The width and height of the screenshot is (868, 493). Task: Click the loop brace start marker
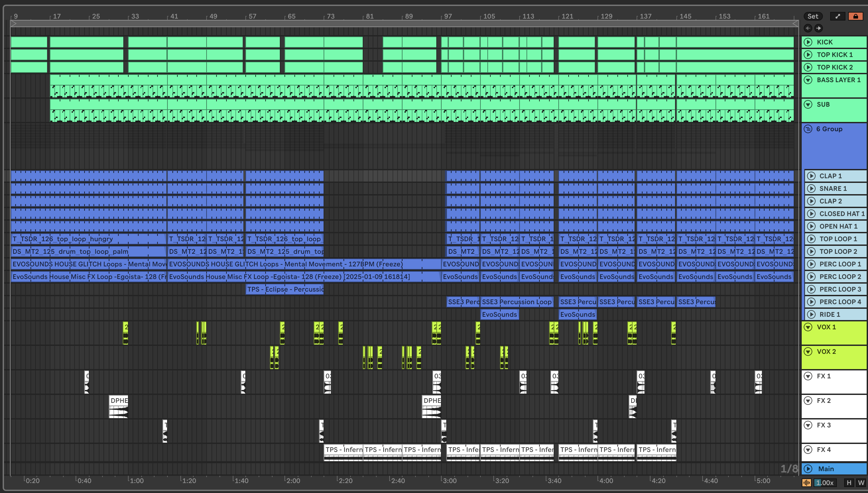(13, 24)
